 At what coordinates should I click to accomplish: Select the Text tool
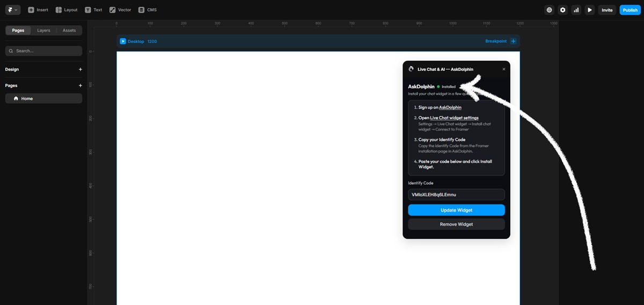point(93,10)
